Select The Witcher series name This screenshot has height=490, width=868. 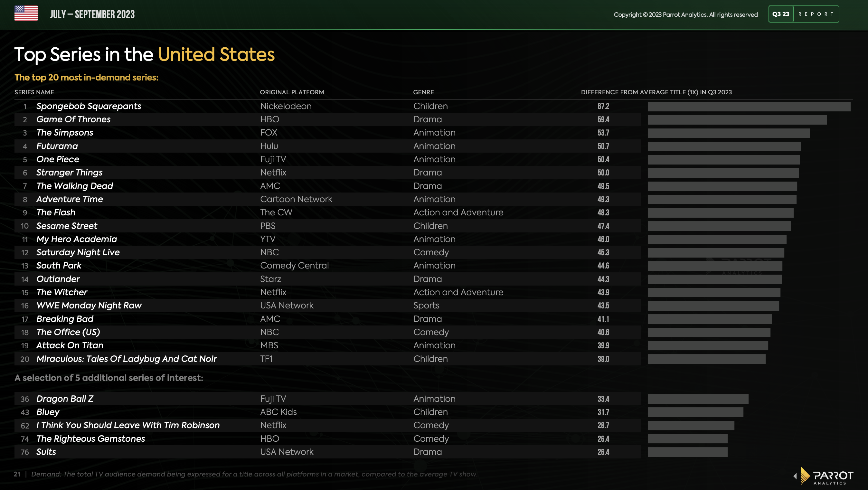pos(62,292)
